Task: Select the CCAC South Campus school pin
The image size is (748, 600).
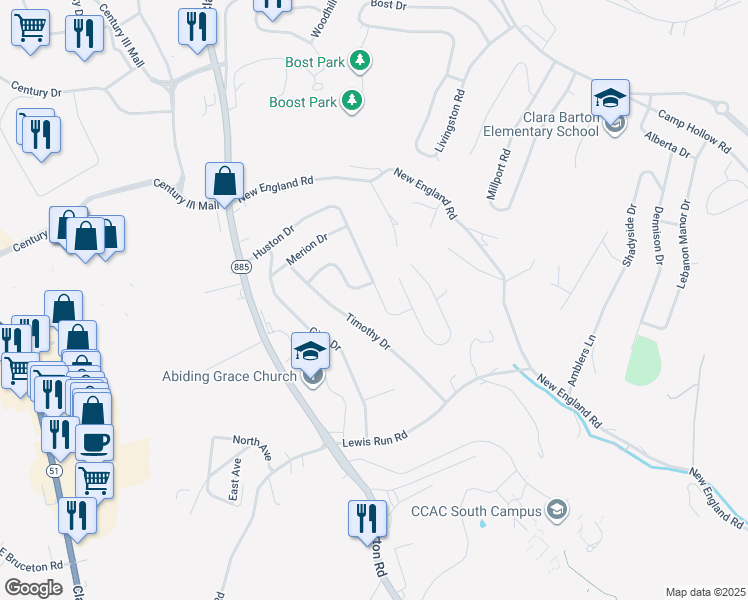Action: click(x=557, y=511)
